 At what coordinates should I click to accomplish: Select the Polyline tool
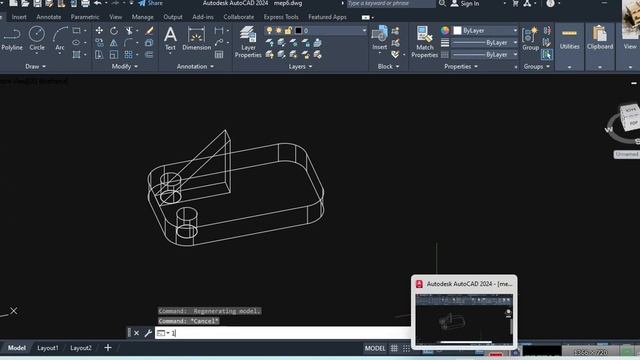12,38
